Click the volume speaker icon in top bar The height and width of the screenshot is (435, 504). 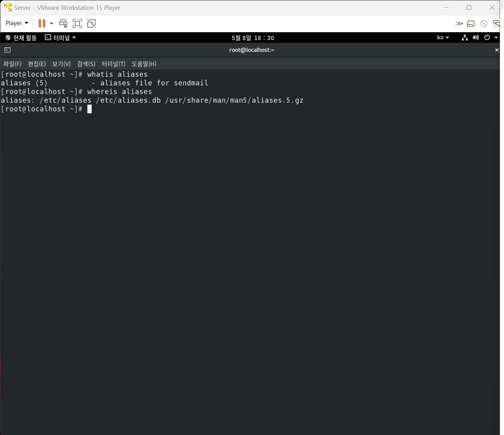[x=476, y=38]
